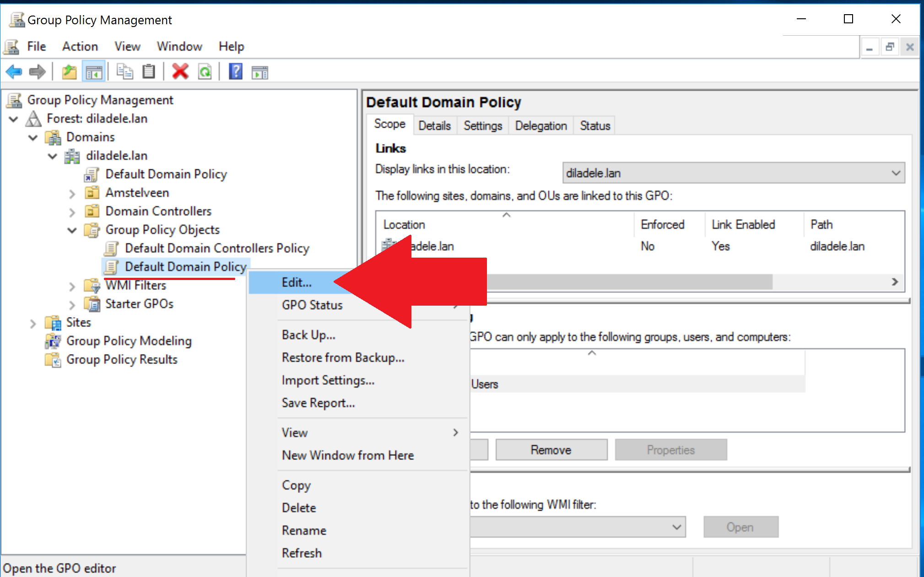The image size is (924, 577).
Task: Click the WMI Filters folder icon
Action: [92, 286]
